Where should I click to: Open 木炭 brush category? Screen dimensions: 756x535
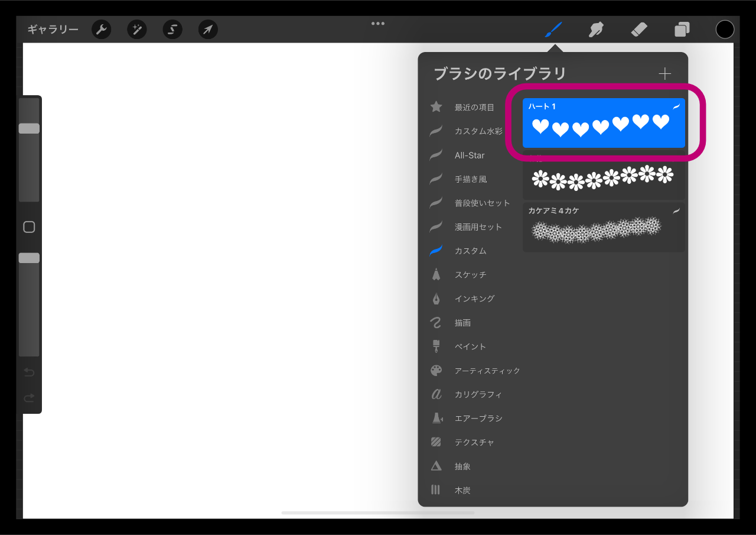[462, 490]
